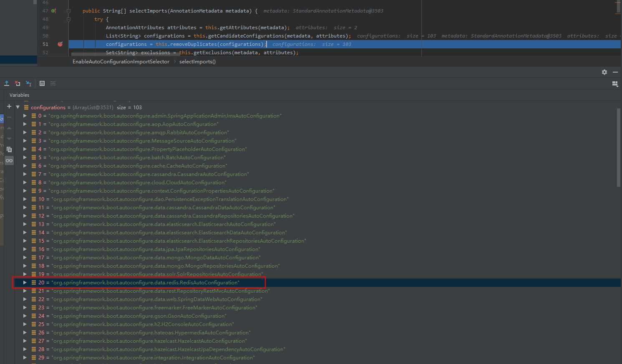Expand element 24 GsonAutoConfiguration

click(x=25, y=316)
